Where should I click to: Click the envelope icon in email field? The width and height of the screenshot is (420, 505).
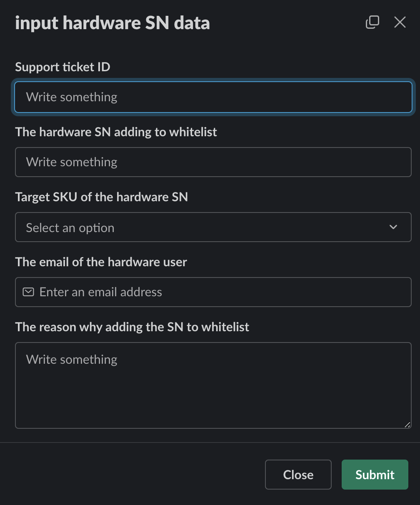pyautogui.click(x=28, y=292)
